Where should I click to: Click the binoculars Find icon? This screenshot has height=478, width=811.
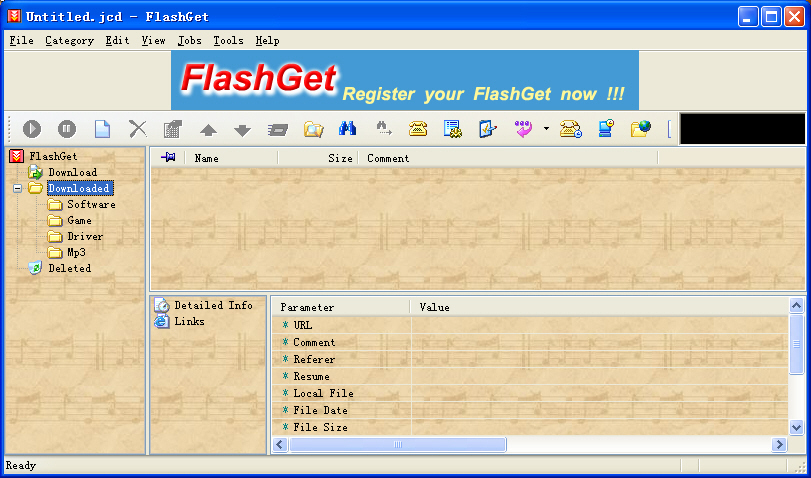click(x=348, y=128)
